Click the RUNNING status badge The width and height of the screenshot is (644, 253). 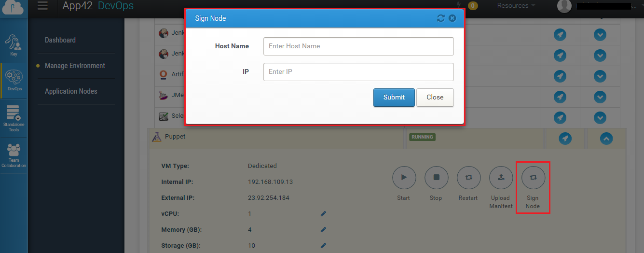422,137
